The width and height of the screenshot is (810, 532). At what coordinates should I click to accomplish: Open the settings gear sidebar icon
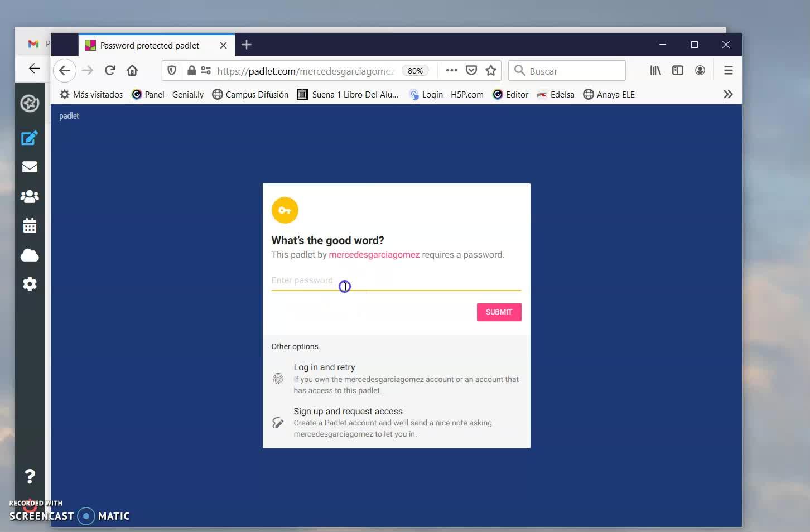click(x=30, y=284)
